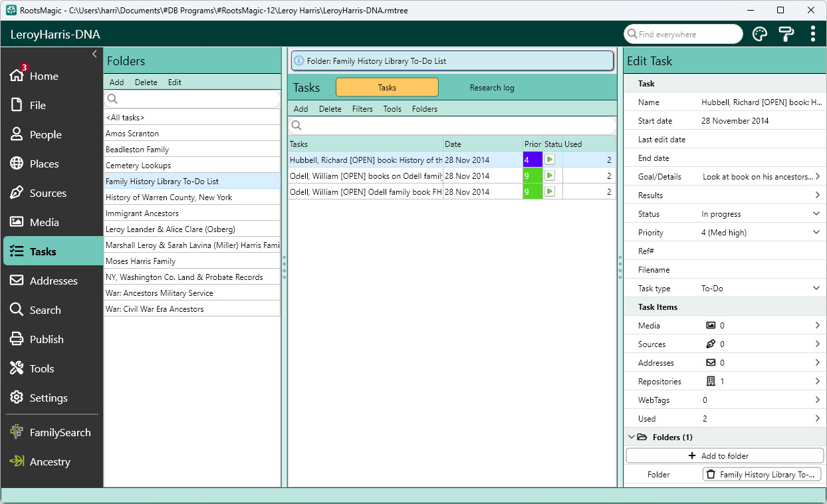Open Tools menu in Tasks toolbar
Image resolution: width=827 pixels, height=504 pixels.
392,109
